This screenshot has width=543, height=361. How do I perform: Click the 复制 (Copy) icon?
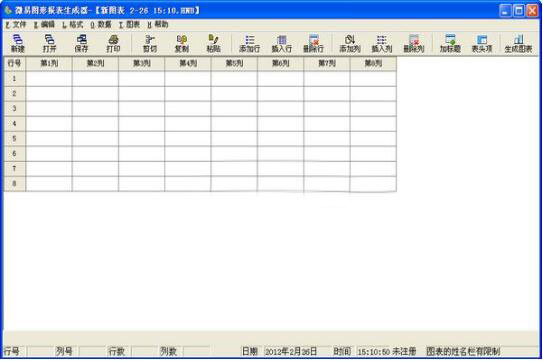(x=181, y=43)
